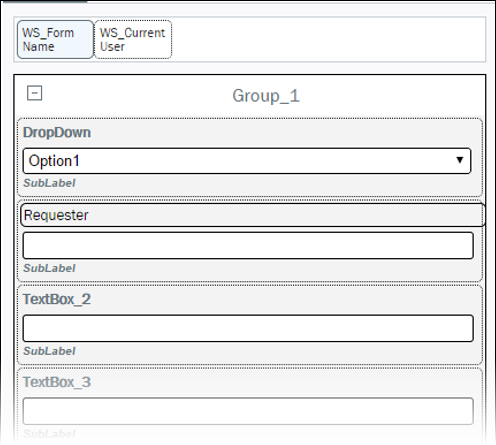This screenshot has width=496, height=445.
Task: Click the text input under Requester
Action: pyautogui.click(x=248, y=246)
